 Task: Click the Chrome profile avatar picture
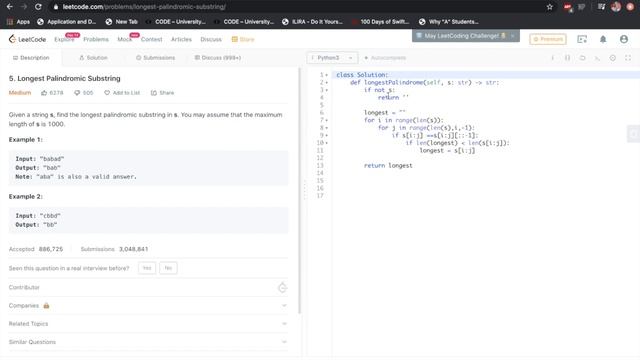click(616, 7)
